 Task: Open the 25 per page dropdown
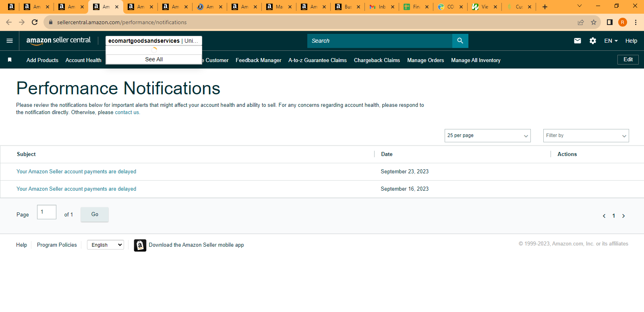(488, 135)
